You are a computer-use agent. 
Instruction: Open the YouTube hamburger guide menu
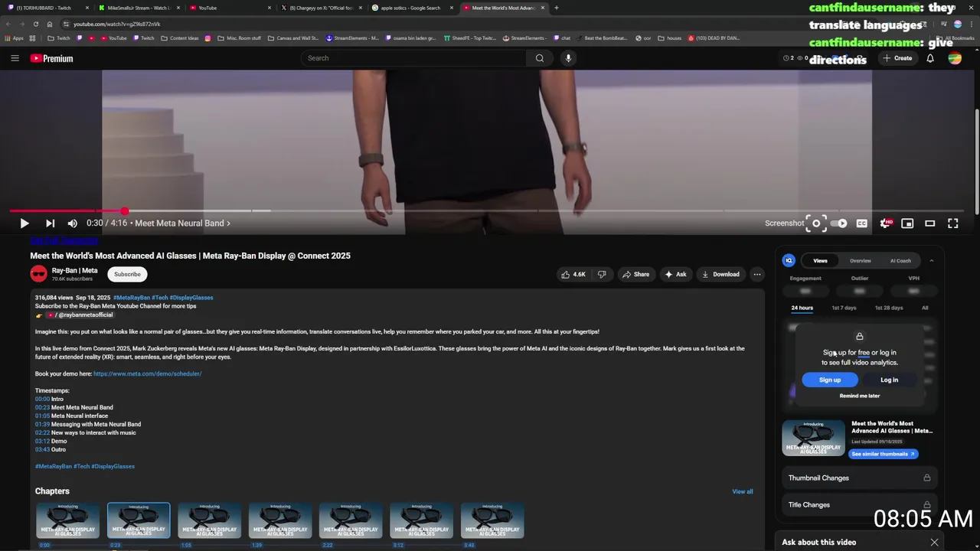pos(15,58)
